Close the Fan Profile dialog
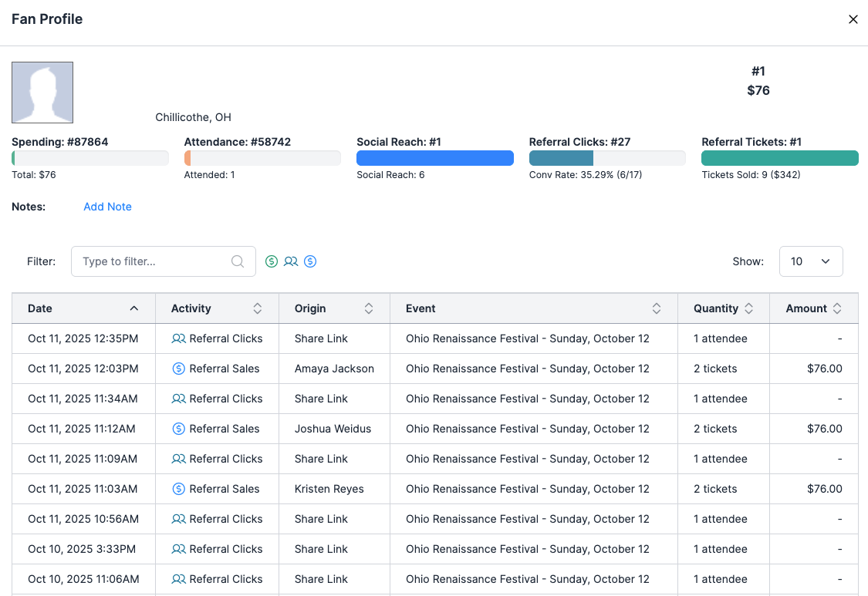Viewport: 868px width, 596px height. tap(853, 19)
